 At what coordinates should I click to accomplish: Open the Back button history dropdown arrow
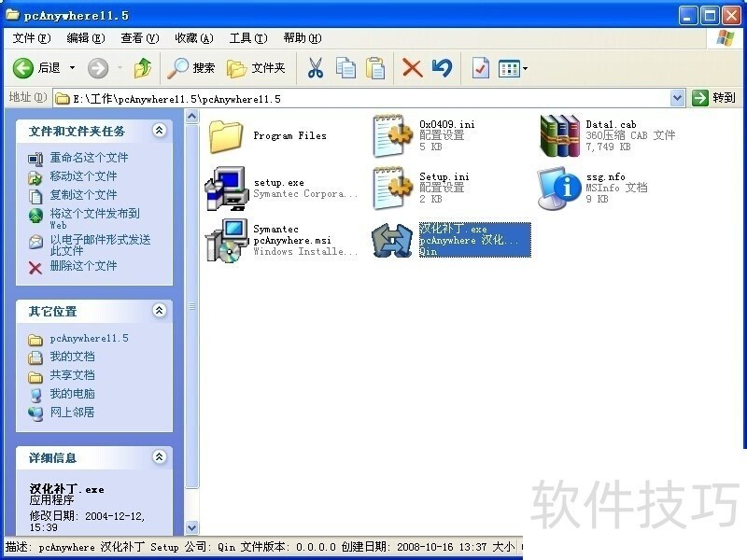tap(73, 68)
